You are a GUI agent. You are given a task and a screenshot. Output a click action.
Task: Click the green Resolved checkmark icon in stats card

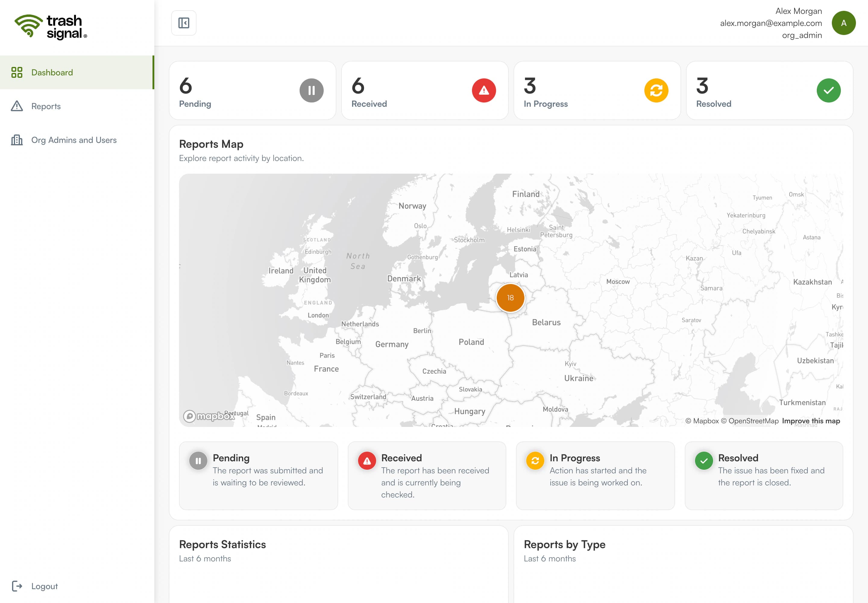click(x=828, y=90)
